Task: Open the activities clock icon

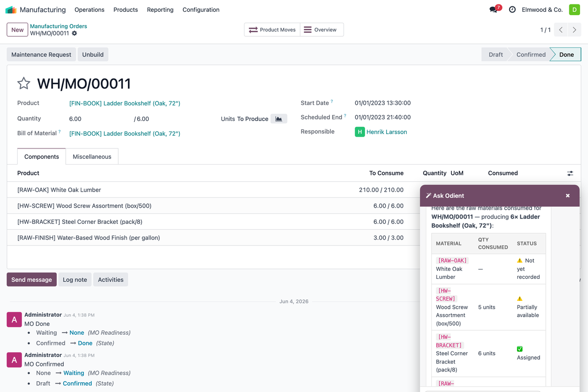Action: 513,10
